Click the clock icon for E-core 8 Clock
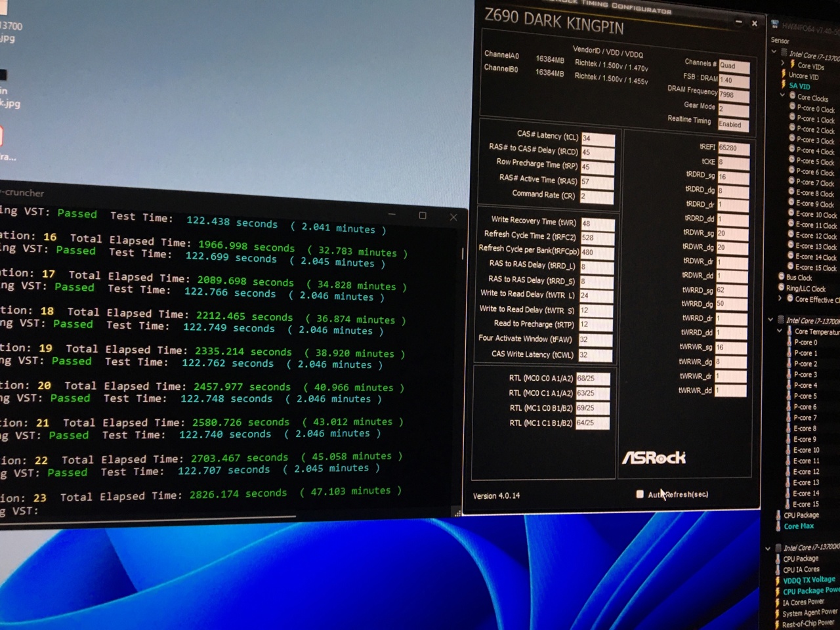This screenshot has width=840, height=630. [791, 192]
